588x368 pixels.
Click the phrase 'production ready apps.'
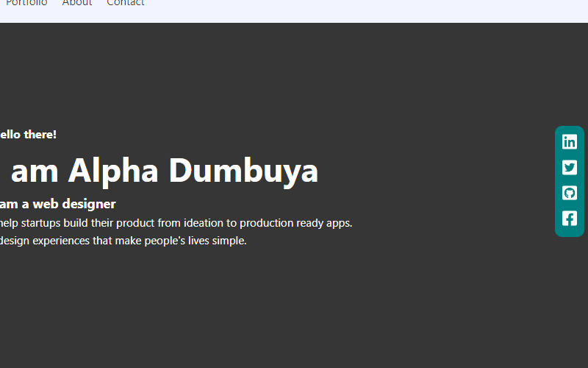[296, 223]
